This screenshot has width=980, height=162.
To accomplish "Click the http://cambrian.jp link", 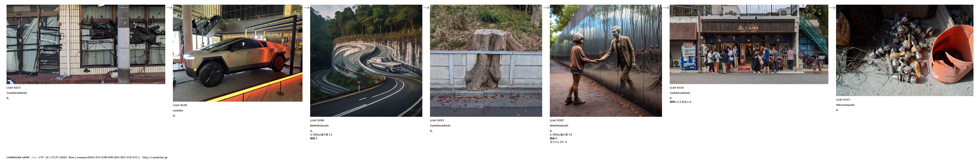I will pos(155,158).
